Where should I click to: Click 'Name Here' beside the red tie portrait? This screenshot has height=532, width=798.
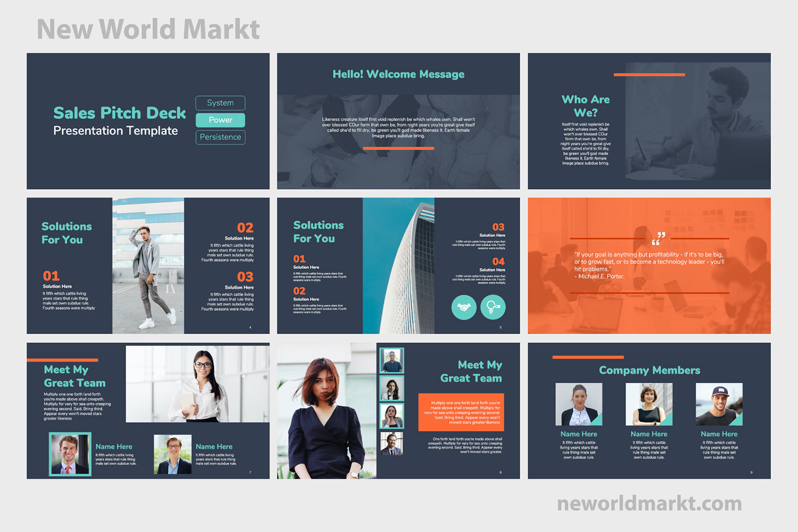click(x=114, y=447)
